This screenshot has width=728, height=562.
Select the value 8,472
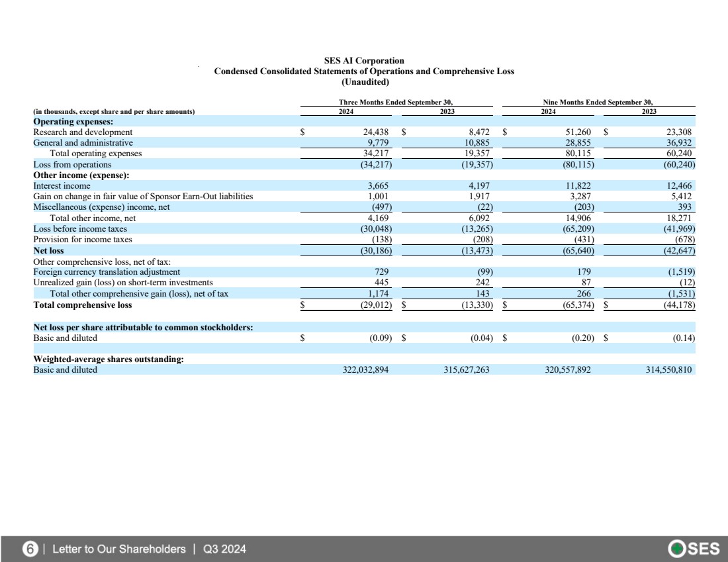click(x=479, y=132)
